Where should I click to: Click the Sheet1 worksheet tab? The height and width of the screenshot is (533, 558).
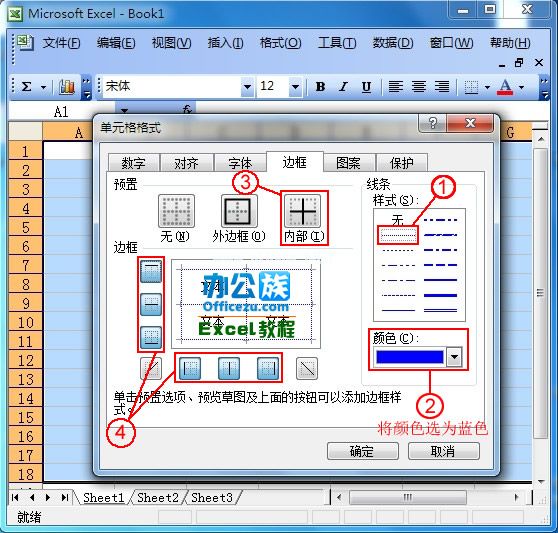click(x=104, y=497)
